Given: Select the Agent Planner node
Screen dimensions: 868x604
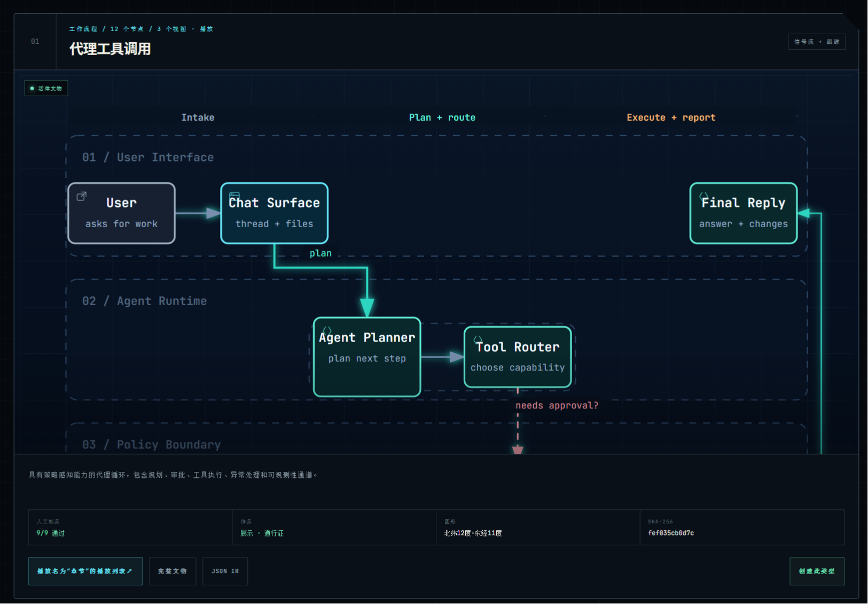Looking at the screenshot, I should point(367,357).
